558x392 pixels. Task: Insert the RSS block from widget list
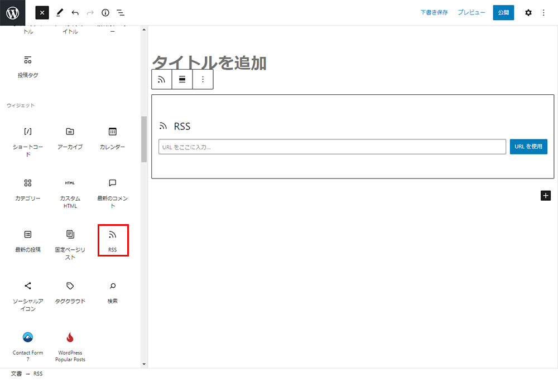[113, 240]
